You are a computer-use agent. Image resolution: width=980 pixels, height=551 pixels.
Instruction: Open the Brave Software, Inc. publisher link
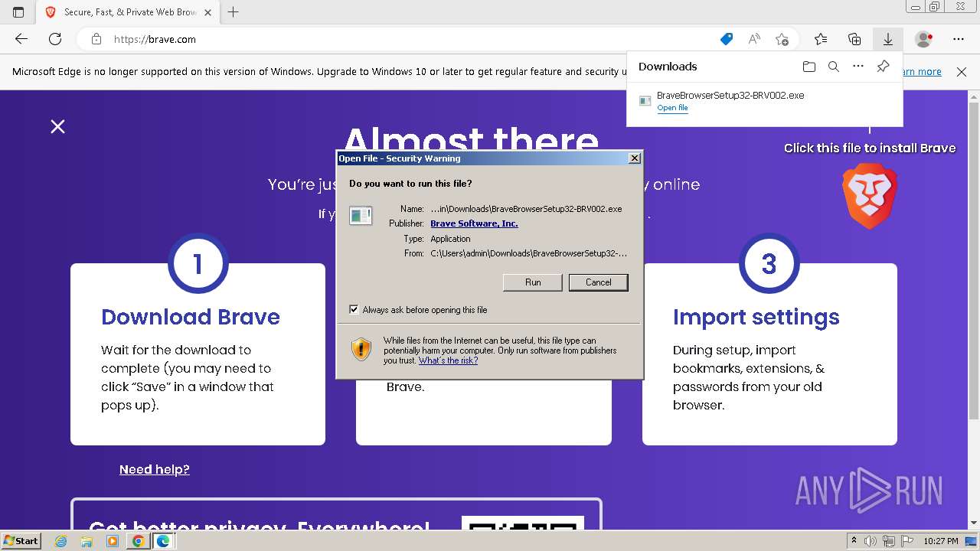(x=474, y=223)
